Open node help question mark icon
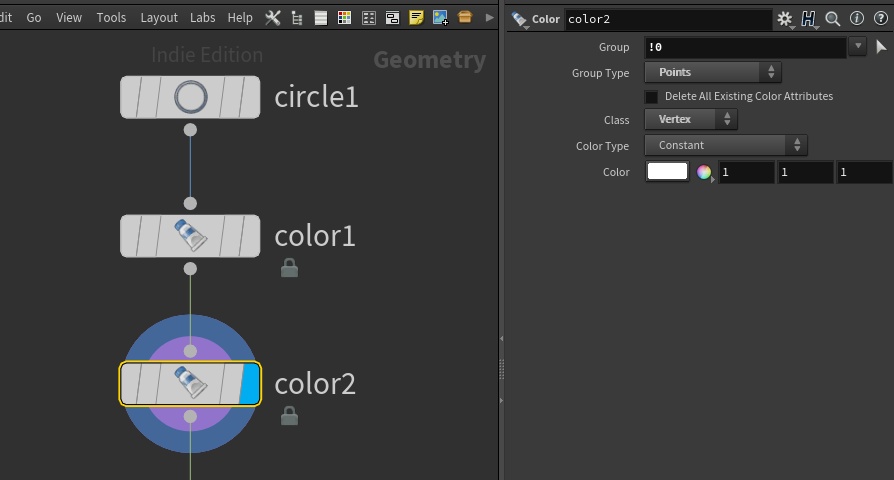 point(880,18)
